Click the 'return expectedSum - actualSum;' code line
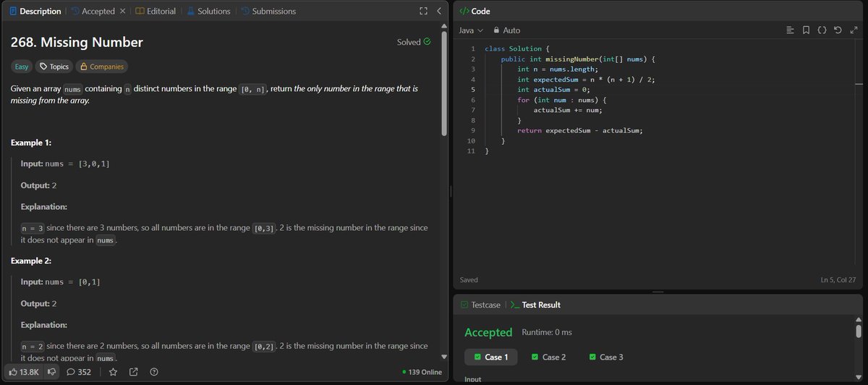 (580, 130)
